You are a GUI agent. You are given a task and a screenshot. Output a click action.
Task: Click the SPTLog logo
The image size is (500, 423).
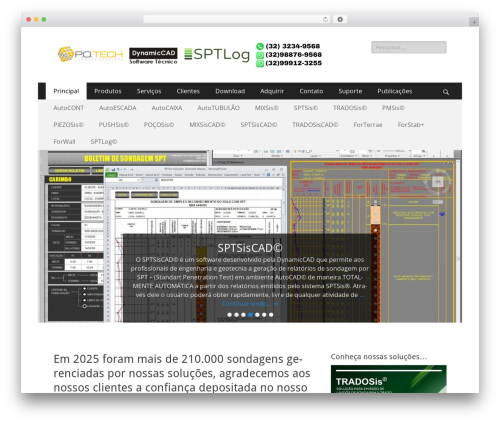point(217,54)
